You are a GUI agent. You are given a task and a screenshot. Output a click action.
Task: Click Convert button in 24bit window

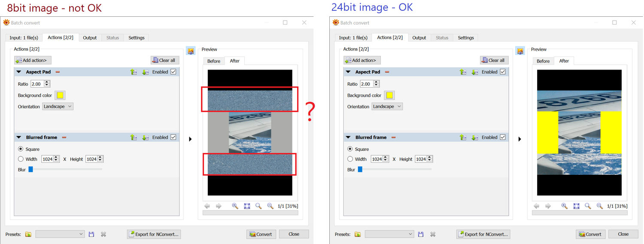(590, 234)
